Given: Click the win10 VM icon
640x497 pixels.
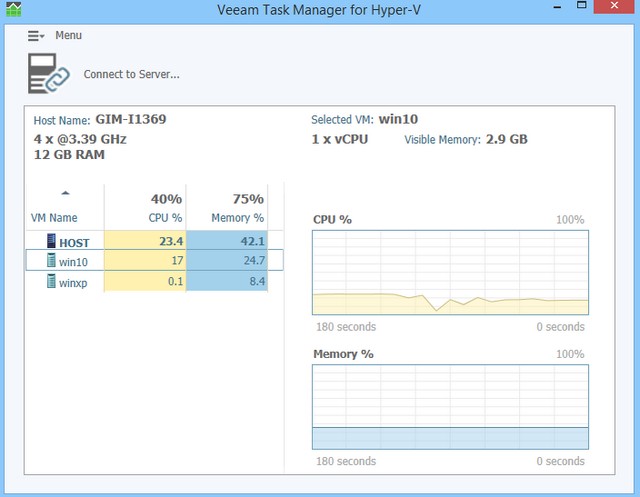Looking at the screenshot, I should pos(51,260).
